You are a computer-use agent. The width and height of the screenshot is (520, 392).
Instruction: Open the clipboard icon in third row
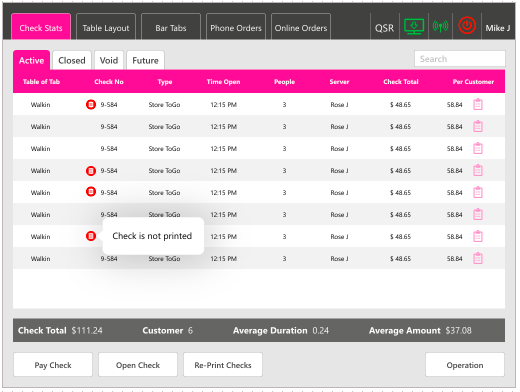pos(478,148)
